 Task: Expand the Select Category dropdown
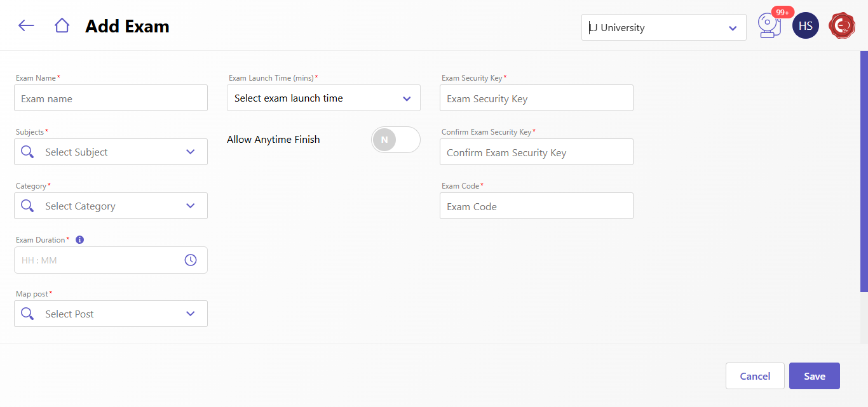point(190,206)
